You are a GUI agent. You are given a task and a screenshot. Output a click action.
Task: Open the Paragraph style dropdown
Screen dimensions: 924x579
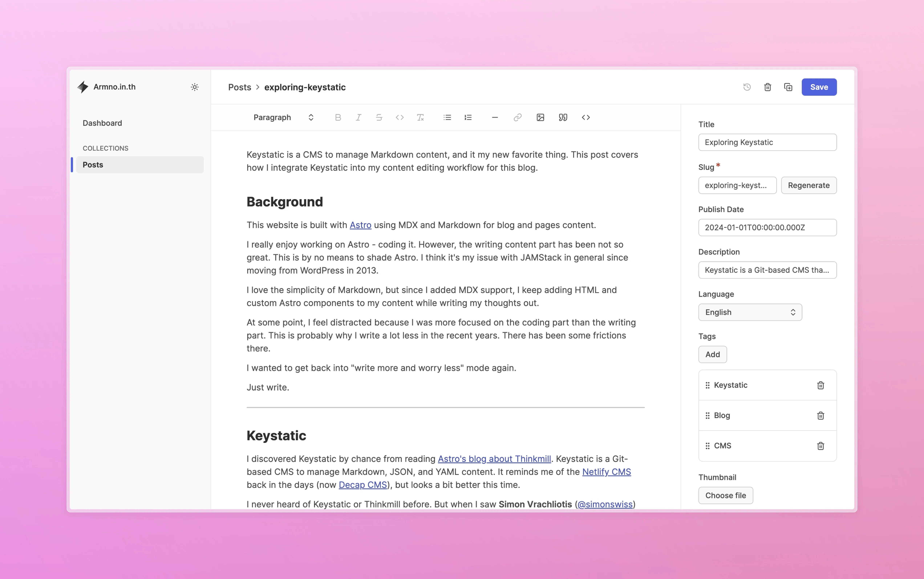[x=283, y=118]
